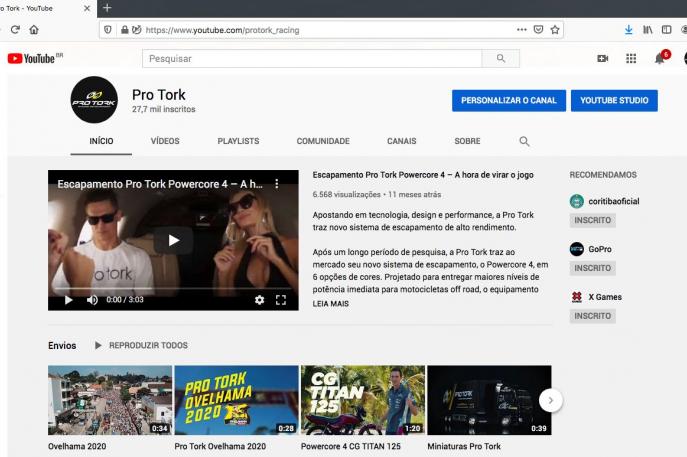Click Personalizar o Canal button
687x457 pixels.
tap(509, 100)
